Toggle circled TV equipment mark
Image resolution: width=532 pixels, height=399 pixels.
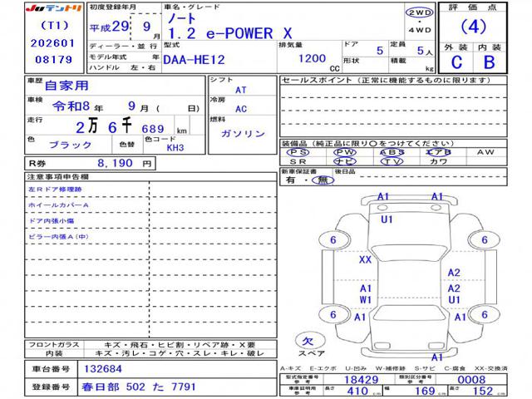[392, 161]
